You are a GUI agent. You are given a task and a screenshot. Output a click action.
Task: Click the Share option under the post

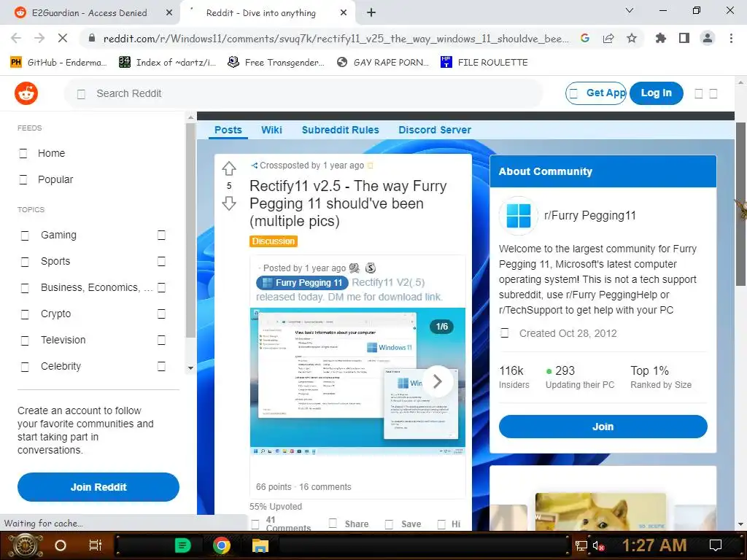[349, 524]
